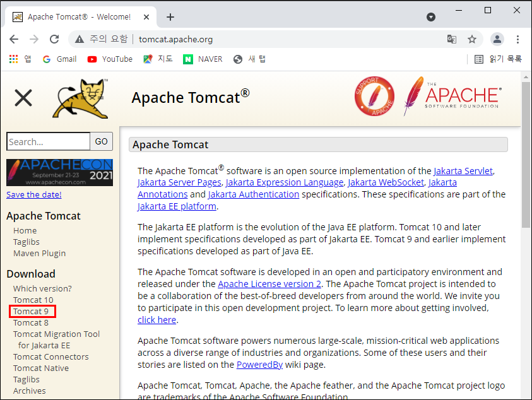Bookmark this page with the star icon
The image size is (532, 400).
point(472,39)
